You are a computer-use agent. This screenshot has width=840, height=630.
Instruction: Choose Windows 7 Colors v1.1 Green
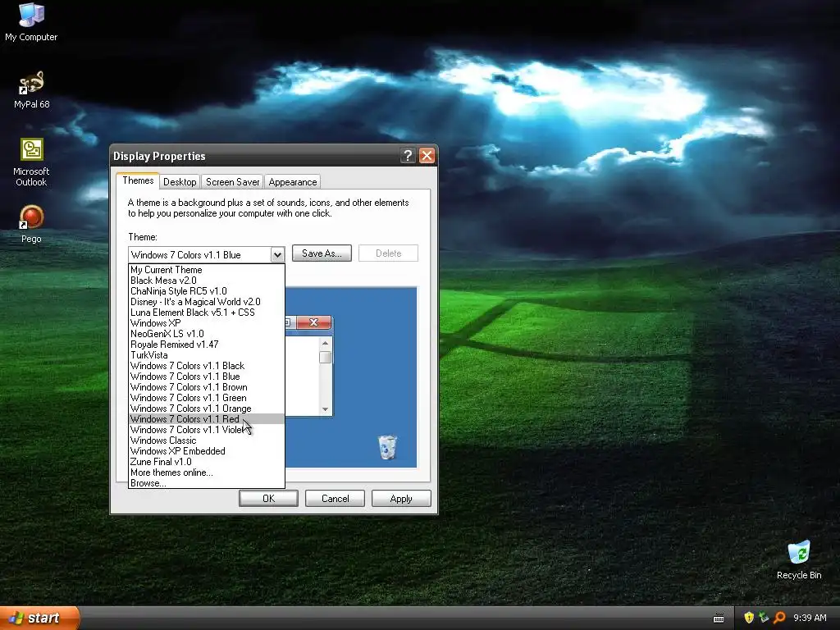207,398
